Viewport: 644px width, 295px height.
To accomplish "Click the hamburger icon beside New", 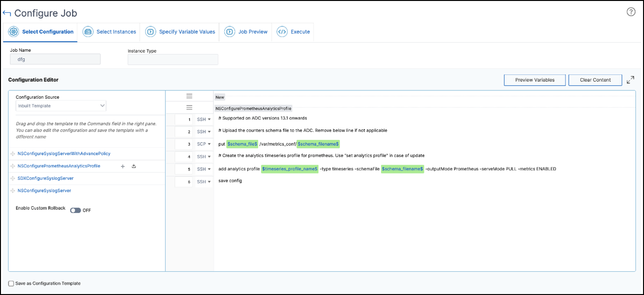I will coord(189,96).
